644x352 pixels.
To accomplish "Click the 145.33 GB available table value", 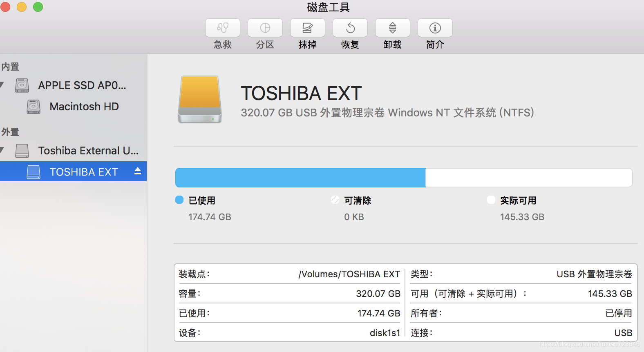I will [610, 294].
